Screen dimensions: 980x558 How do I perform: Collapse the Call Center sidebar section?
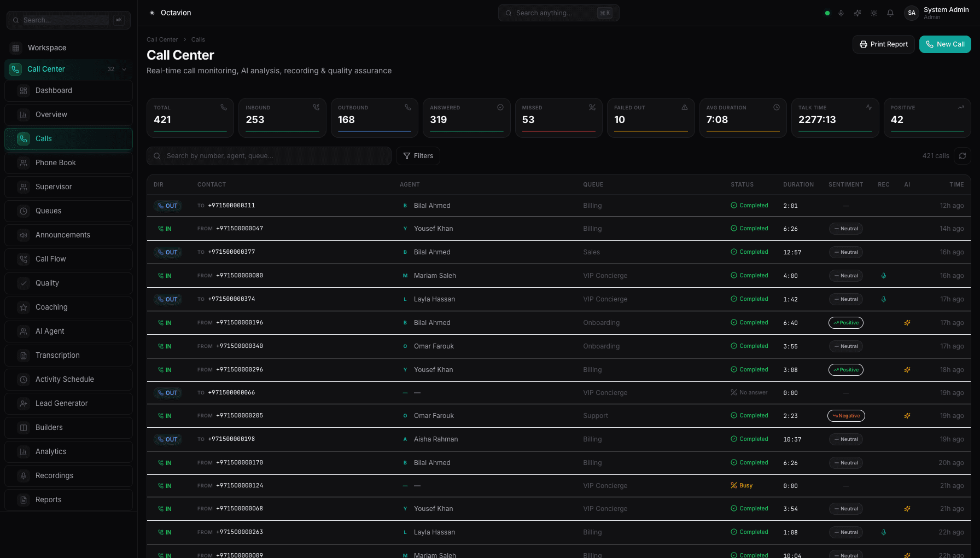coord(124,69)
